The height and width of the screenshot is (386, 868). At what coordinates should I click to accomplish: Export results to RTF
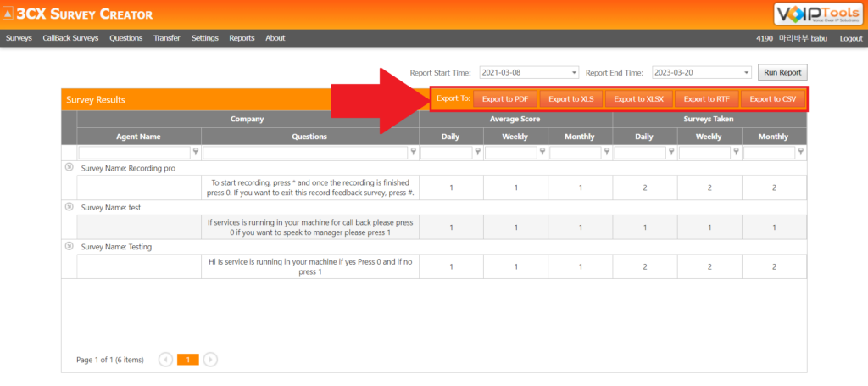coord(706,99)
